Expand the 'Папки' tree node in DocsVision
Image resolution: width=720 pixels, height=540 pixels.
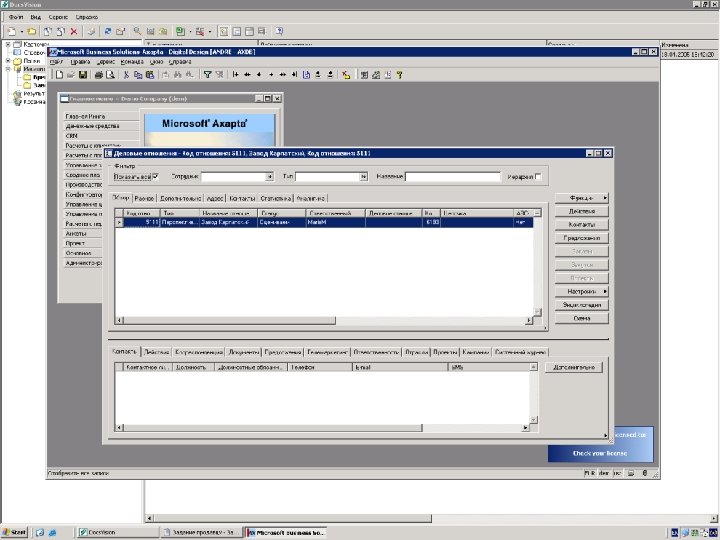pos(8,61)
